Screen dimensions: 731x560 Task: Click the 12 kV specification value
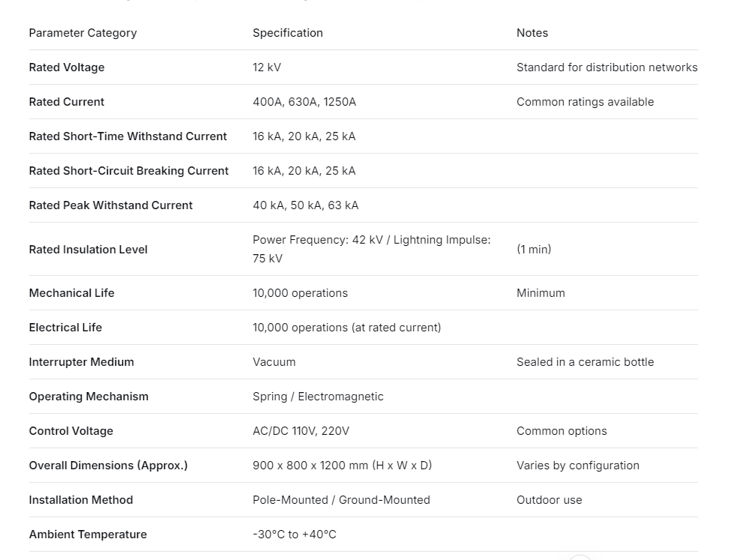point(267,67)
